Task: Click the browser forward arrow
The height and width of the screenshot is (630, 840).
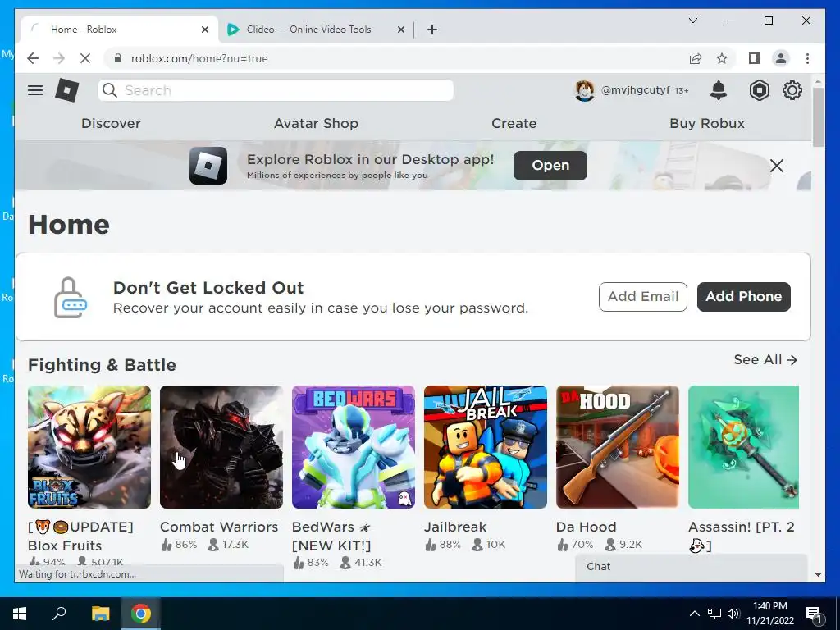Action: [x=59, y=58]
